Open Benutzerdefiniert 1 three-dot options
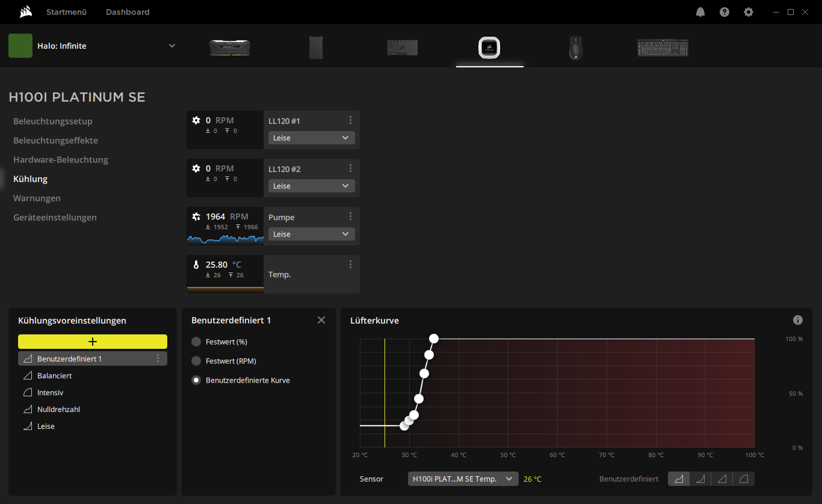 pos(158,358)
